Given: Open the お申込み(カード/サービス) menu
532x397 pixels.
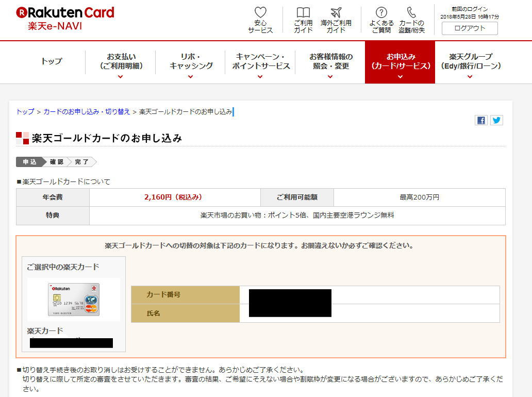Looking at the screenshot, I should [400, 62].
